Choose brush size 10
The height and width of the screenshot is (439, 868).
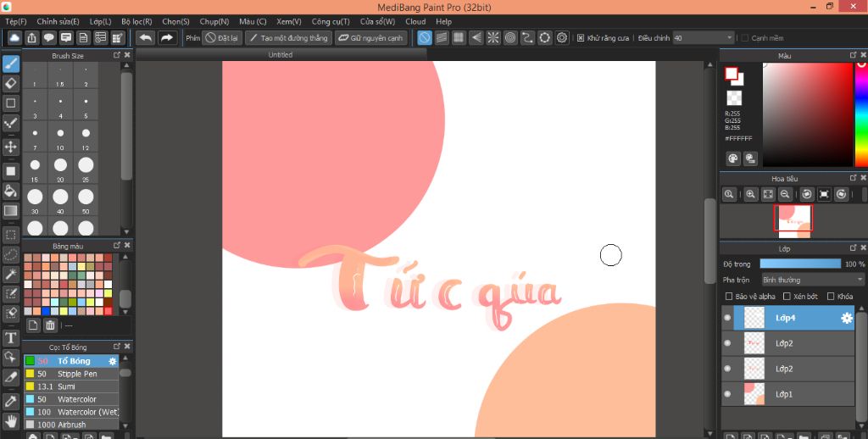pyautogui.click(x=60, y=136)
